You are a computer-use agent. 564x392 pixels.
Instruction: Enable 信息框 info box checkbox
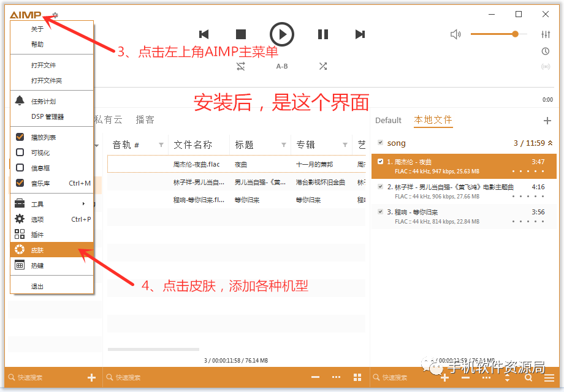pyautogui.click(x=20, y=168)
